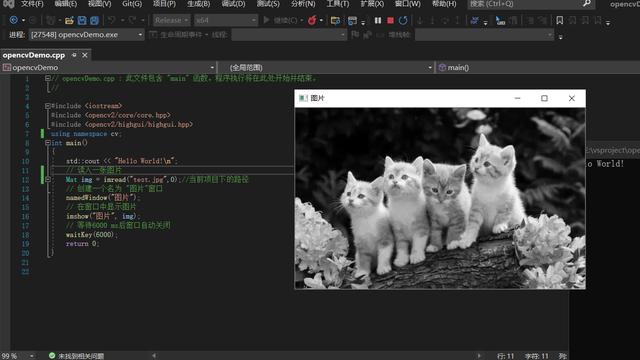Screen dimensions: 640x360
Task: Maximize the 图片 image window
Action: point(544,98)
